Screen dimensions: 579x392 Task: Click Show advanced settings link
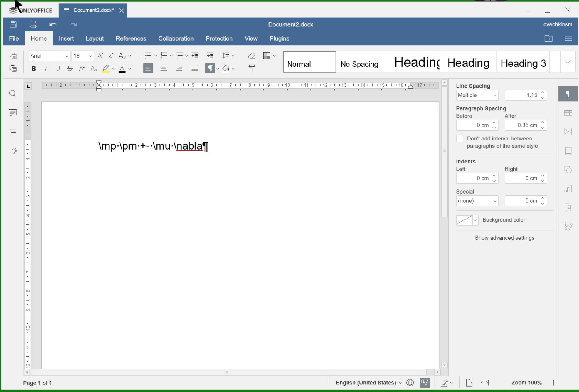(504, 238)
